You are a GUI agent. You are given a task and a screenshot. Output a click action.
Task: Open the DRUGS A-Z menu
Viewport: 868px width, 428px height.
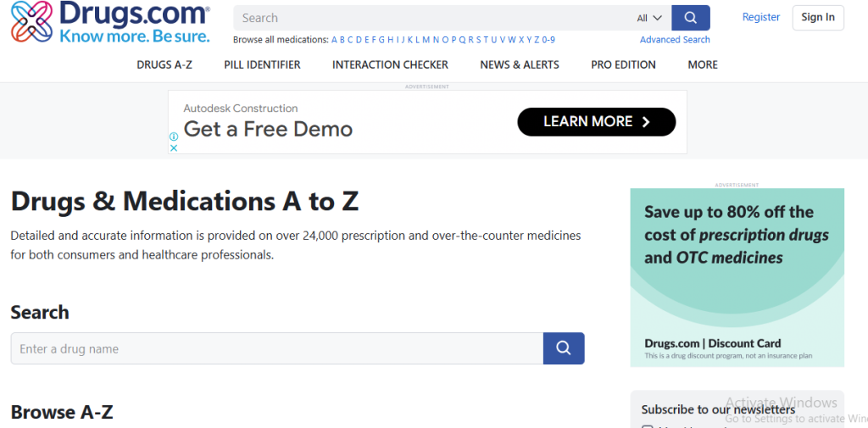coord(164,64)
